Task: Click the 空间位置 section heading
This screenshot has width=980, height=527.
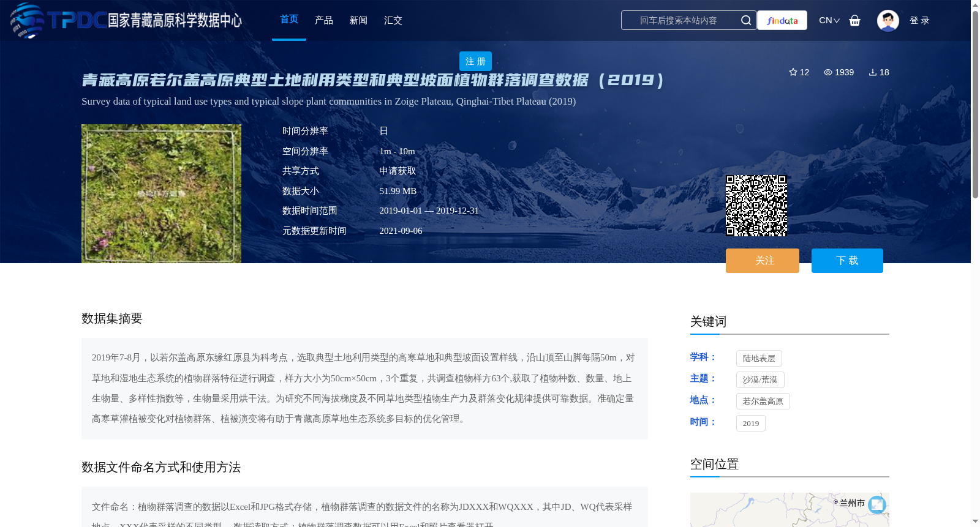Action: coord(714,465)
